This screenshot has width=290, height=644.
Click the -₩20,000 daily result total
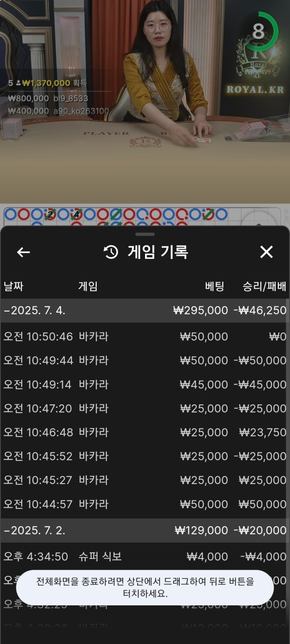260,530
